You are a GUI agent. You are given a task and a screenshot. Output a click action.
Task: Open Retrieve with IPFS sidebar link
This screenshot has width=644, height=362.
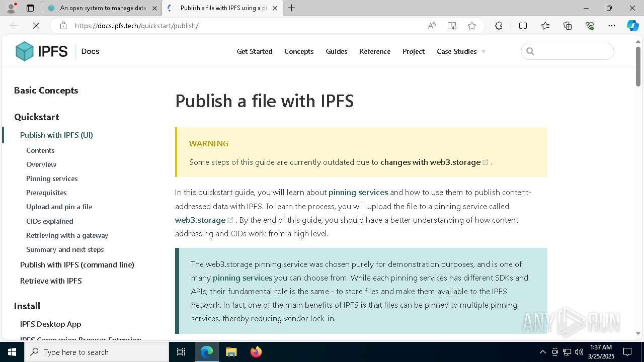tap(51, 281)
